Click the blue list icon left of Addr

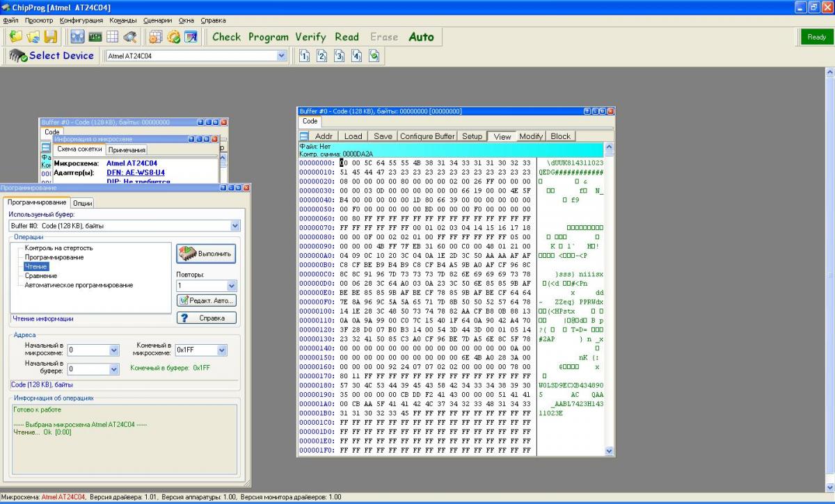click(x=304, y=136)
